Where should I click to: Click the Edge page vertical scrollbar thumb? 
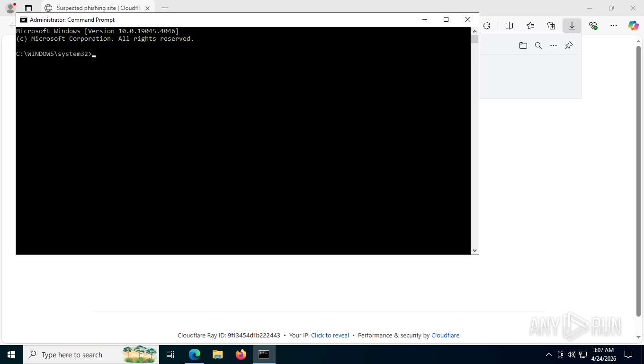pyautogui.click(x=638, y=181)
